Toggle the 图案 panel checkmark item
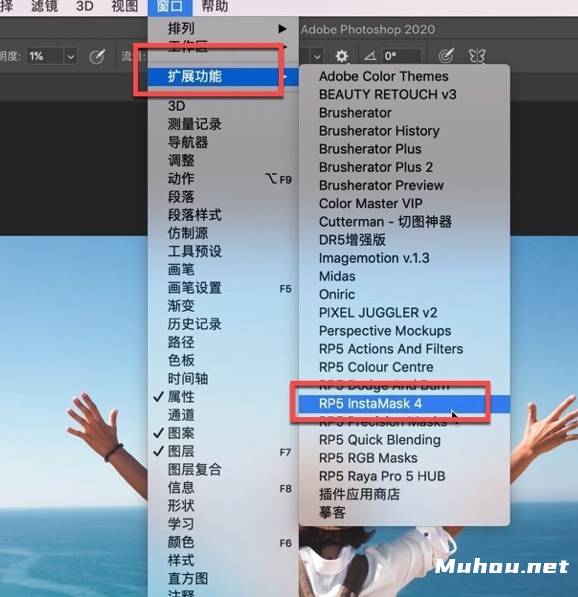 pos(223,433)
